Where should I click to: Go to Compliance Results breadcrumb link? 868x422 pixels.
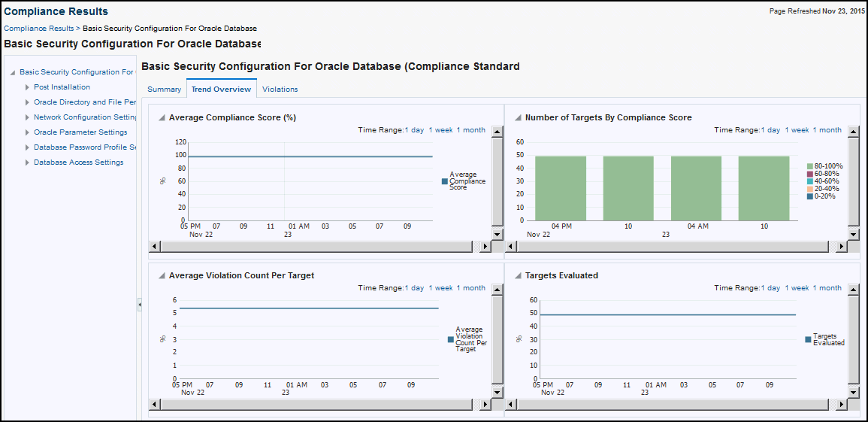pos(39,28)
